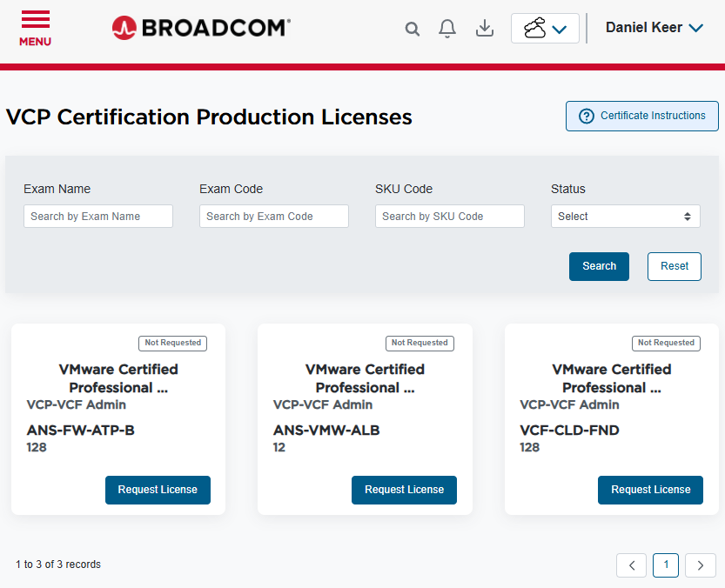
Task: Click Not Requested badge on ANS-VMW-ALB card
Action: pos(420,343)
